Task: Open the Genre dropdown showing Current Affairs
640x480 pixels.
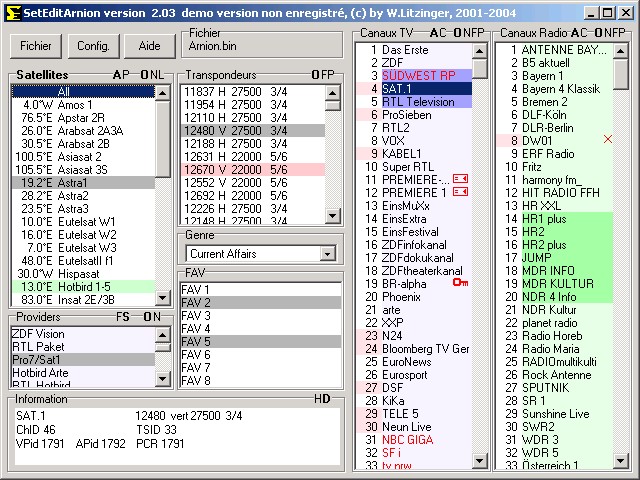Action: [x=327, y=254]
